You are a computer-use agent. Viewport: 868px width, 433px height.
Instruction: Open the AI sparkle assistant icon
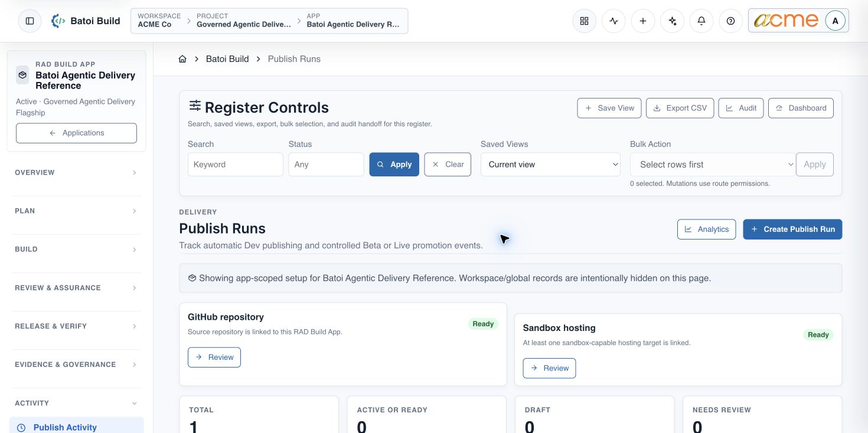point(672,21)
